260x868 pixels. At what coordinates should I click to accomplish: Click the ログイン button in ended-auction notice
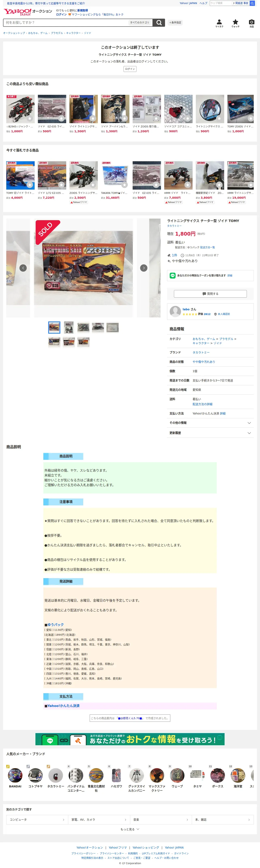click(130, 69)
